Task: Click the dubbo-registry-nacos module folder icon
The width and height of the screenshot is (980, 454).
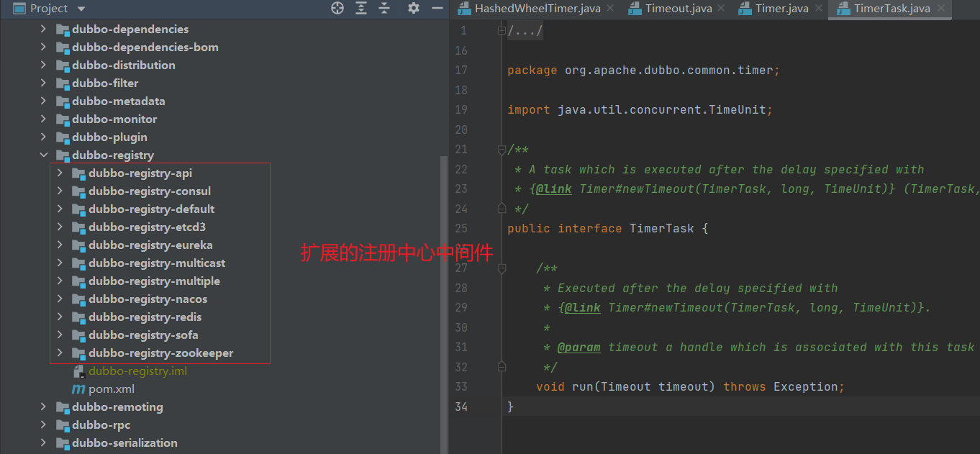Action: coord(78,299)
